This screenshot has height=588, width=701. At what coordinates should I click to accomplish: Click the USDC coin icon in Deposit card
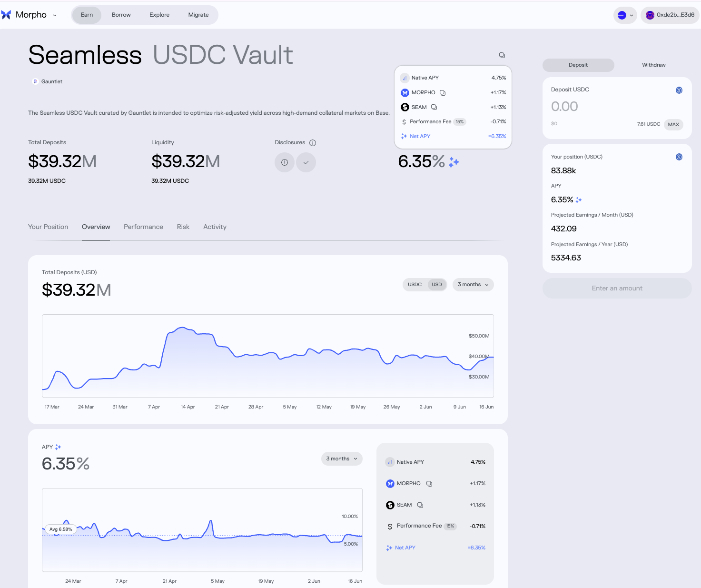679,90
